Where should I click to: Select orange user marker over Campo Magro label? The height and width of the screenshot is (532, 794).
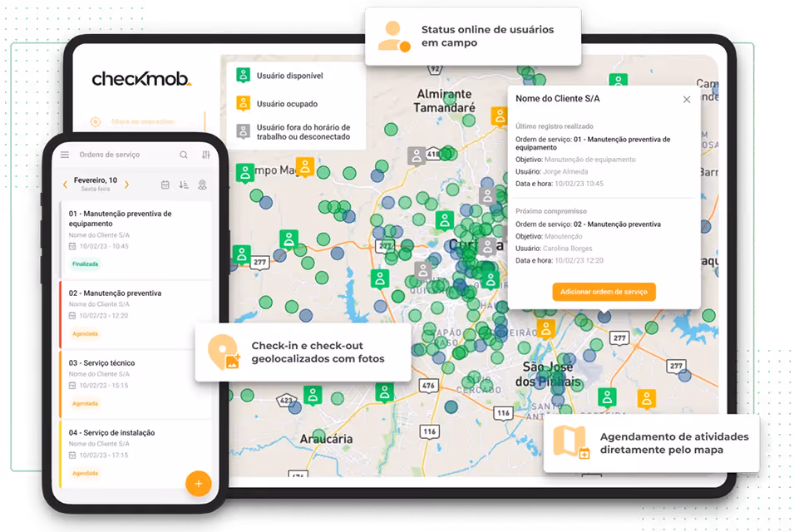[x=305, y=166]
